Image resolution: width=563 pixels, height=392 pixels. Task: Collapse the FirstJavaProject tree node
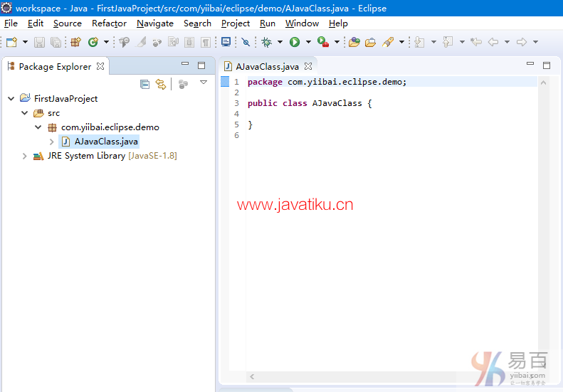tap(11, 98)
